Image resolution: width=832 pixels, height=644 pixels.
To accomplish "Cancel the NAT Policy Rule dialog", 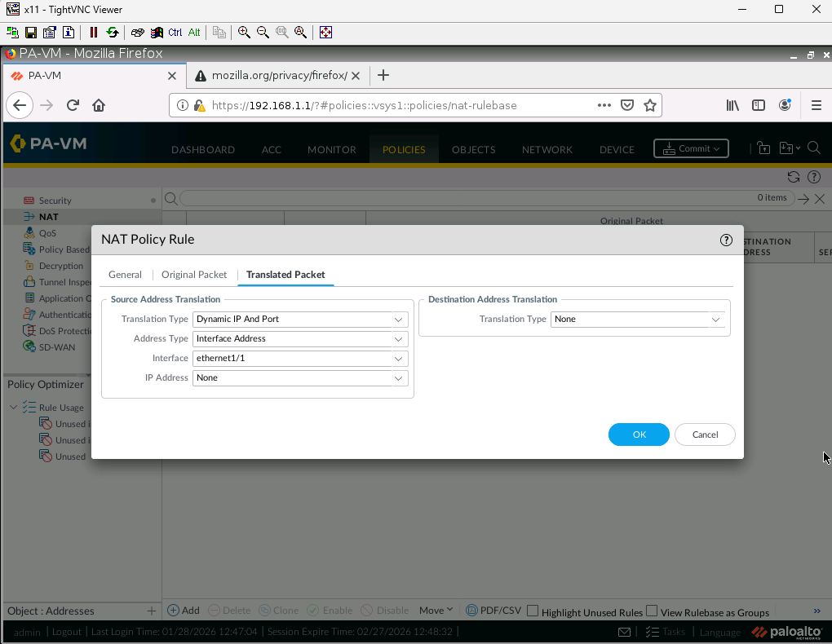I will [x=705, y=434].
